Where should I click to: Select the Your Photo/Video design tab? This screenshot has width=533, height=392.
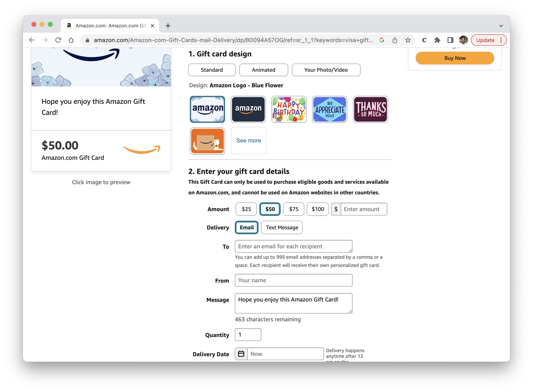(x=326, y=69)
